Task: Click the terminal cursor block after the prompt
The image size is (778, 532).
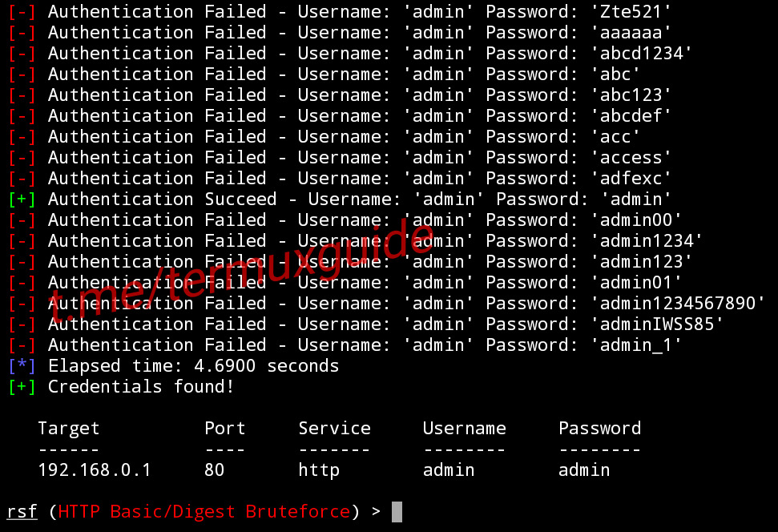Action: [396, 512]
